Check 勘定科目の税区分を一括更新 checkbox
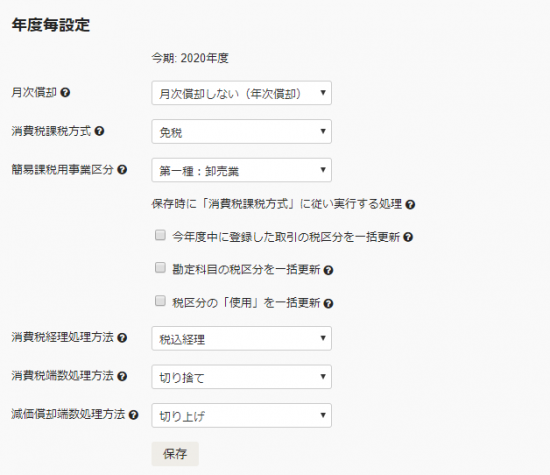The height and width of the screenshot is (475, 550). point(160,268)
